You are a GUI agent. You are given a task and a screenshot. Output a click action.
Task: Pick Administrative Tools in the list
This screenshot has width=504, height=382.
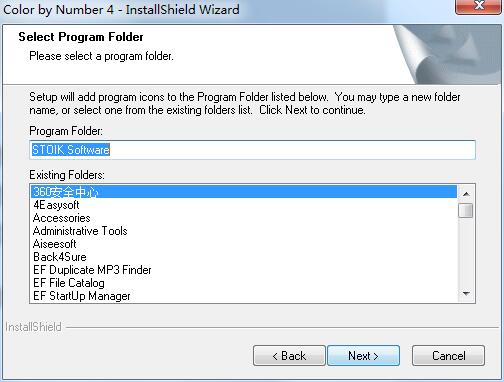(x=244, y=231)
